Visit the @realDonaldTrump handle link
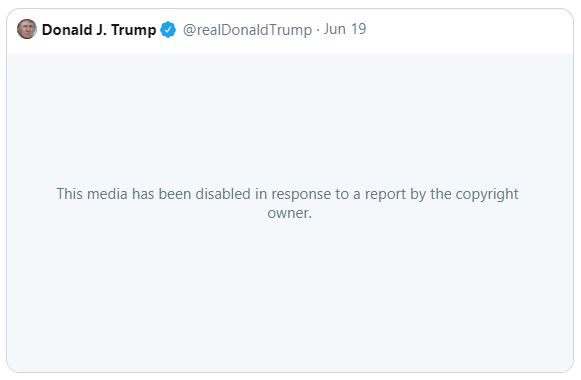 247,30
